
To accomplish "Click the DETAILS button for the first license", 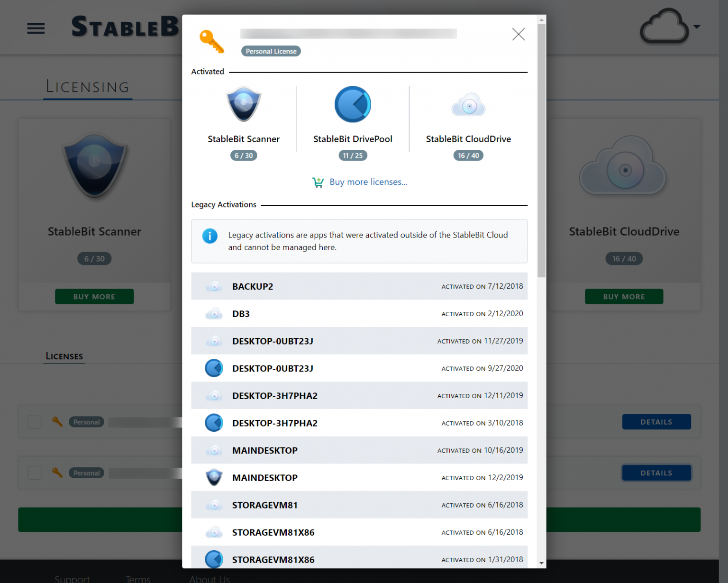I will pos(656,422).
